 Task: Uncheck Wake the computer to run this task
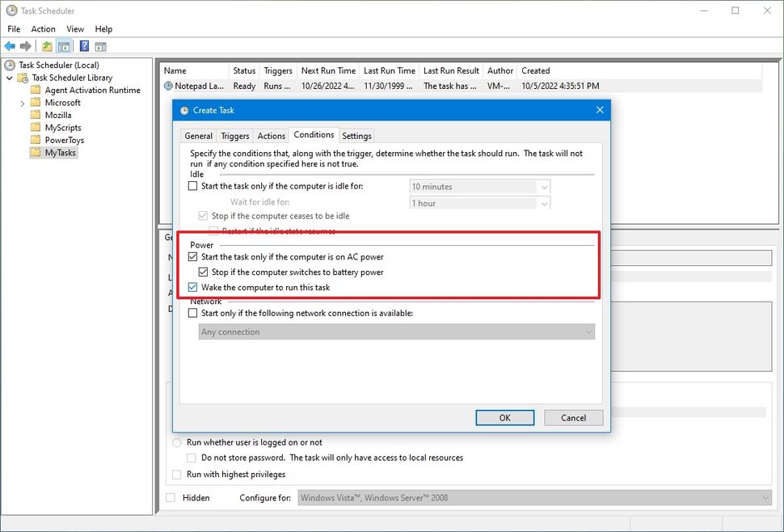(192, 287)
